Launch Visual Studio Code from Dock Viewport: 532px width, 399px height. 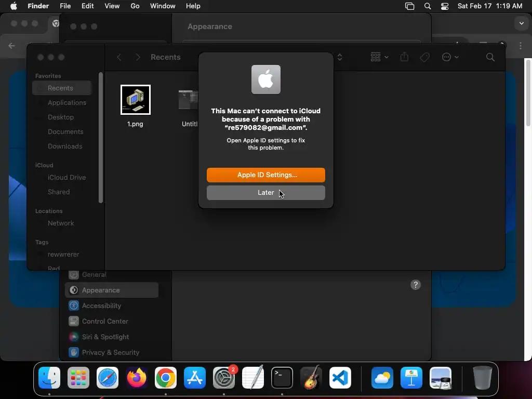(340, 378)
